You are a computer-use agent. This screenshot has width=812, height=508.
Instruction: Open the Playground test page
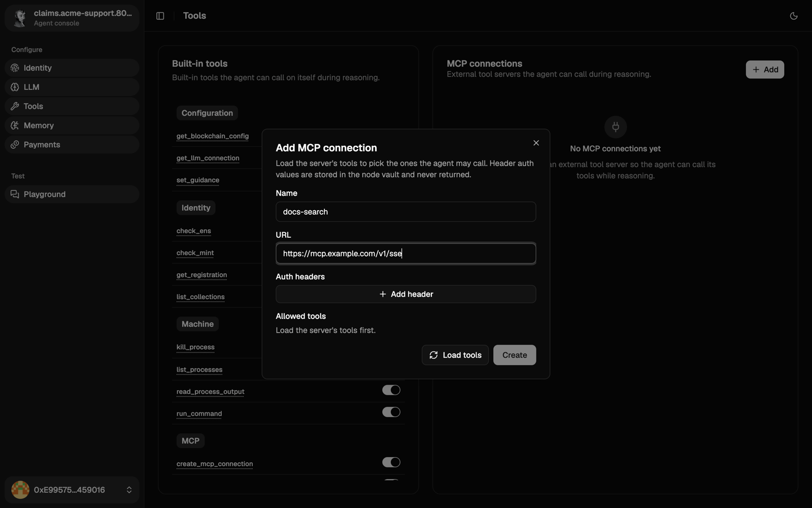[x=72, y=195]
